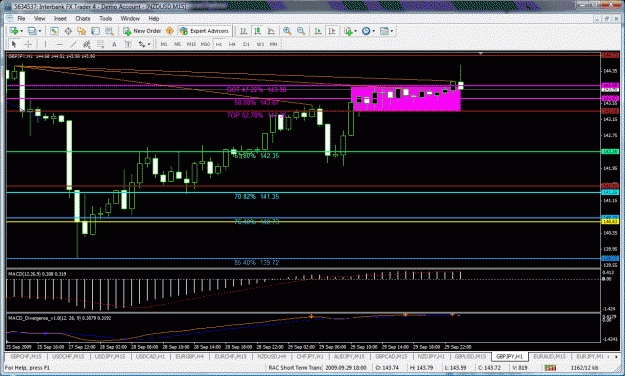Open the Templates icon
Screen dimensions: 625x376
(384, 31)
